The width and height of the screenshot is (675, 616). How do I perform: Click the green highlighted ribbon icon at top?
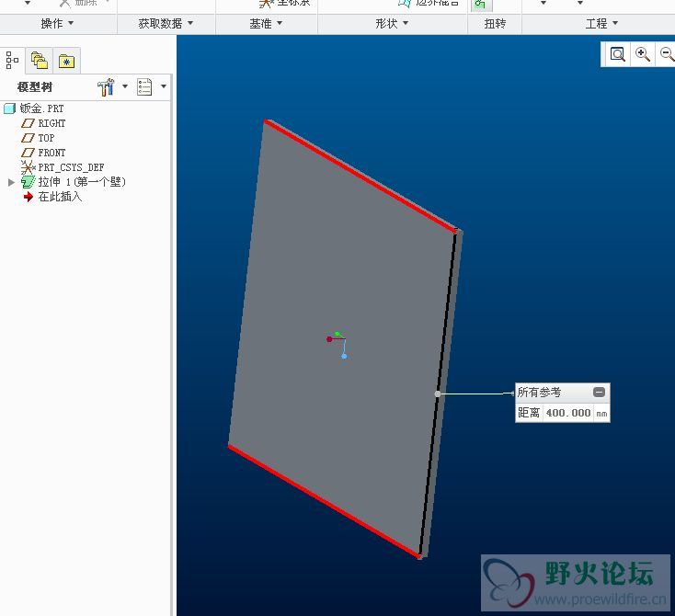[481, 5]
